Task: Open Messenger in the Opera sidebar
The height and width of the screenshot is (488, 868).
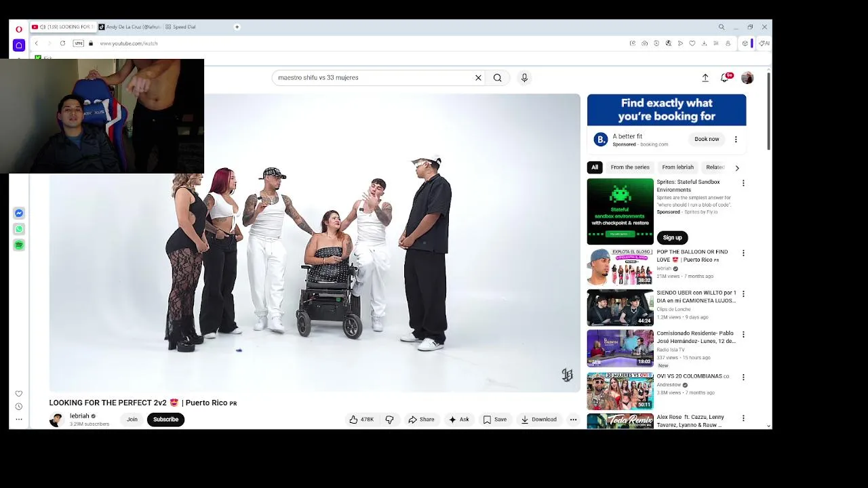Action: click(19, 213)
